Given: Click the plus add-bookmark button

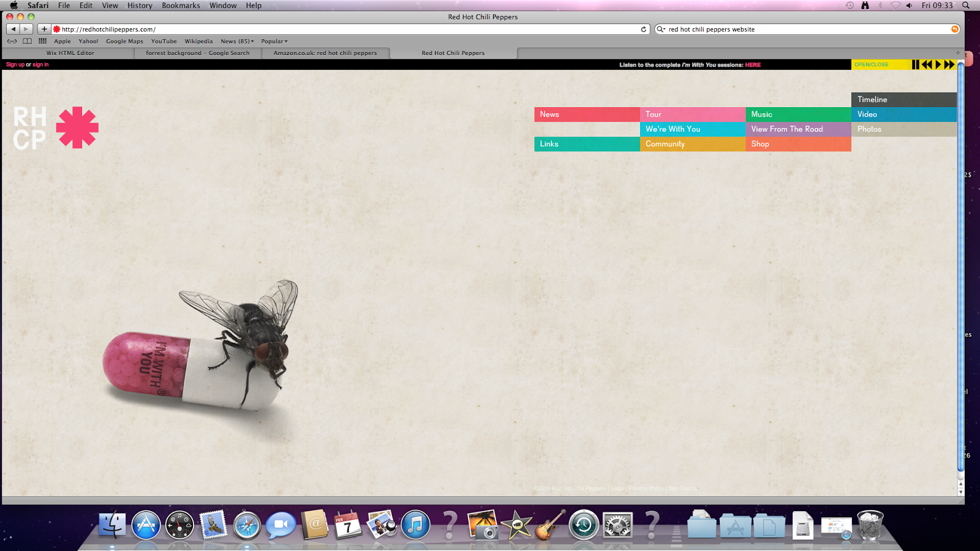Looking at the screenshot, I should click(44, 29).
